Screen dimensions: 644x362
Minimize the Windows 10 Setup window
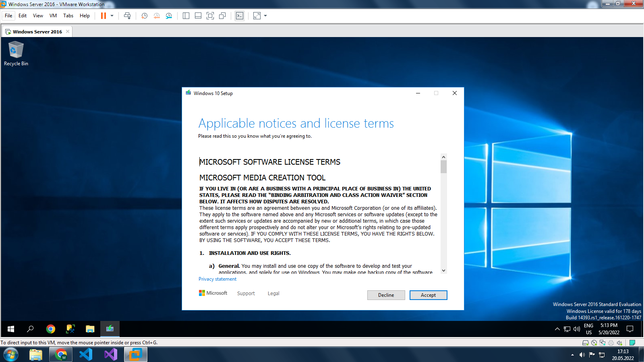(x=418, y=93)
